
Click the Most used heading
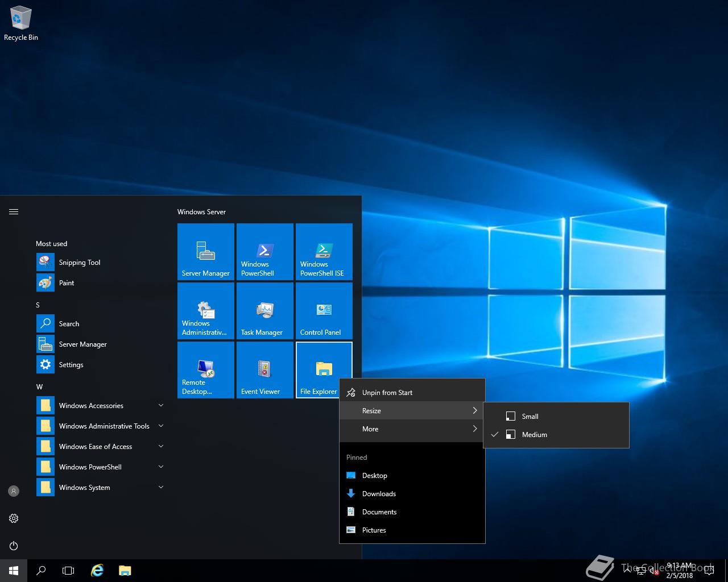[x=51, y=243]
